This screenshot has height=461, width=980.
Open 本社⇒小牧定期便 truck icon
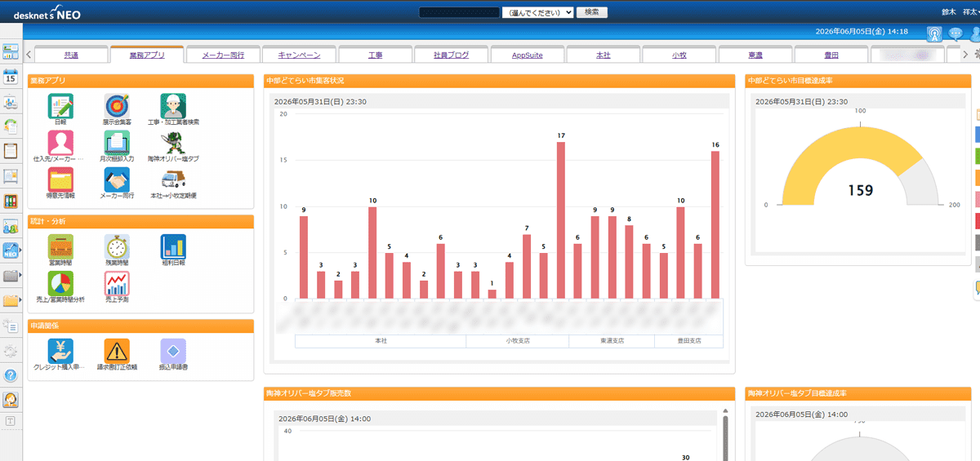(173, 180)
